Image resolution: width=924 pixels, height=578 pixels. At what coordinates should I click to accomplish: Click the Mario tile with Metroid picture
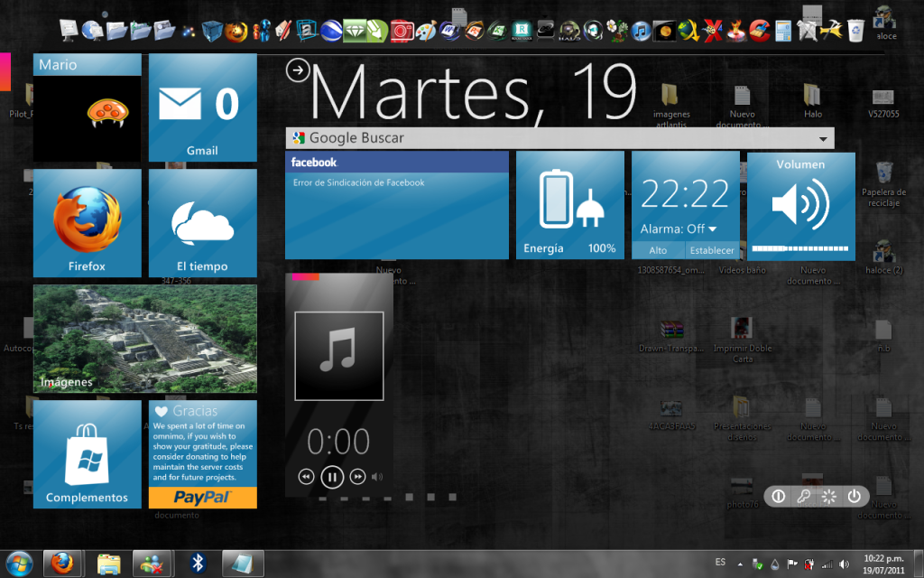click(x=88, y=107)
